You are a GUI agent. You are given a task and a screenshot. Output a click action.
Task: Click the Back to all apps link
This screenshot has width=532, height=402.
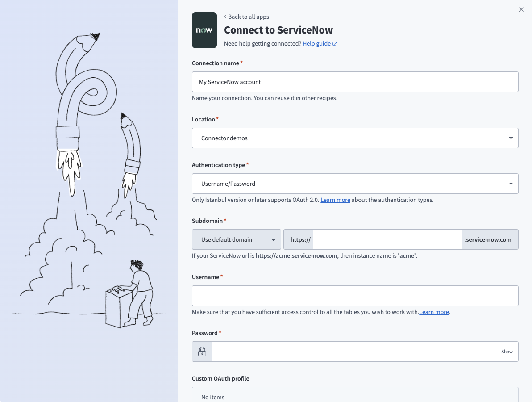click(x=247, y=17)
